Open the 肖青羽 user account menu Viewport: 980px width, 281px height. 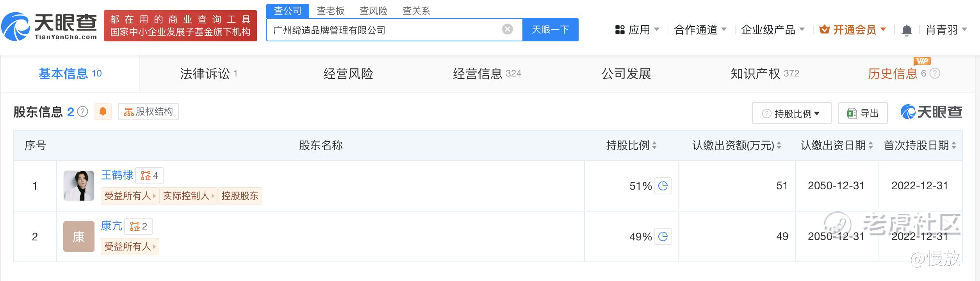click(946, 30)
